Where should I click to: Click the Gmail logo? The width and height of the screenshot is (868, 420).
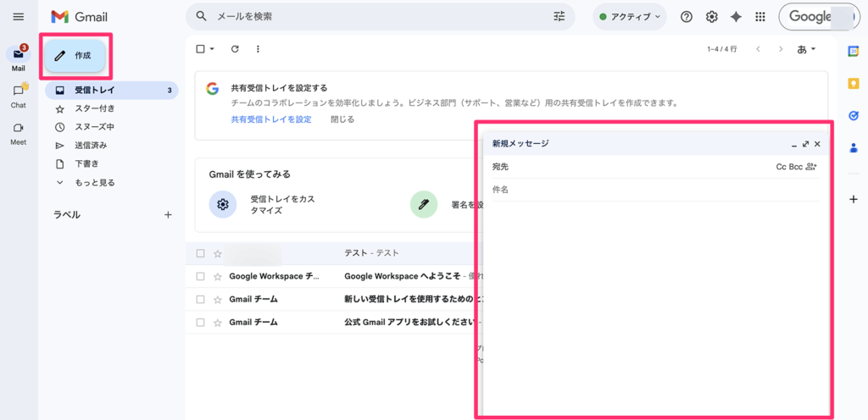[x=79, y=17]
